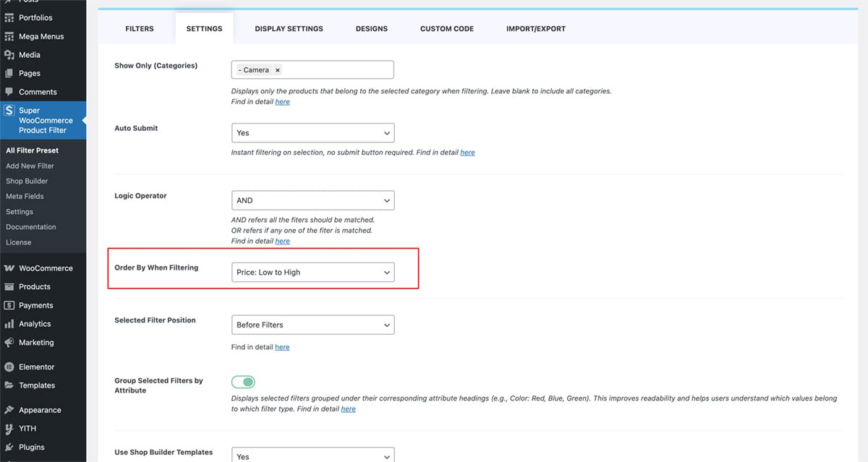This screenshot has height=462, width=868.
Task: Open License submenu item
Action: tap(18, 242)
